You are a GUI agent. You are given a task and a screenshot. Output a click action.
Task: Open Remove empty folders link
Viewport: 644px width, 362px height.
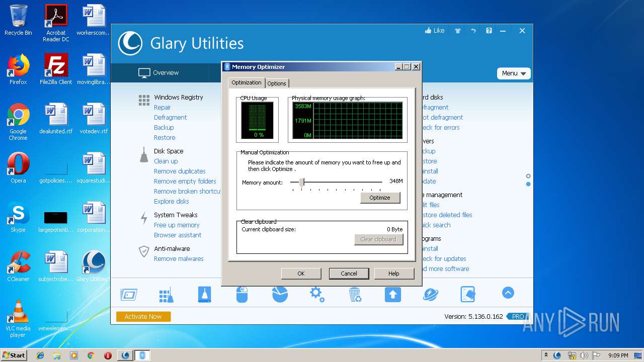click(x=185, y=181)
